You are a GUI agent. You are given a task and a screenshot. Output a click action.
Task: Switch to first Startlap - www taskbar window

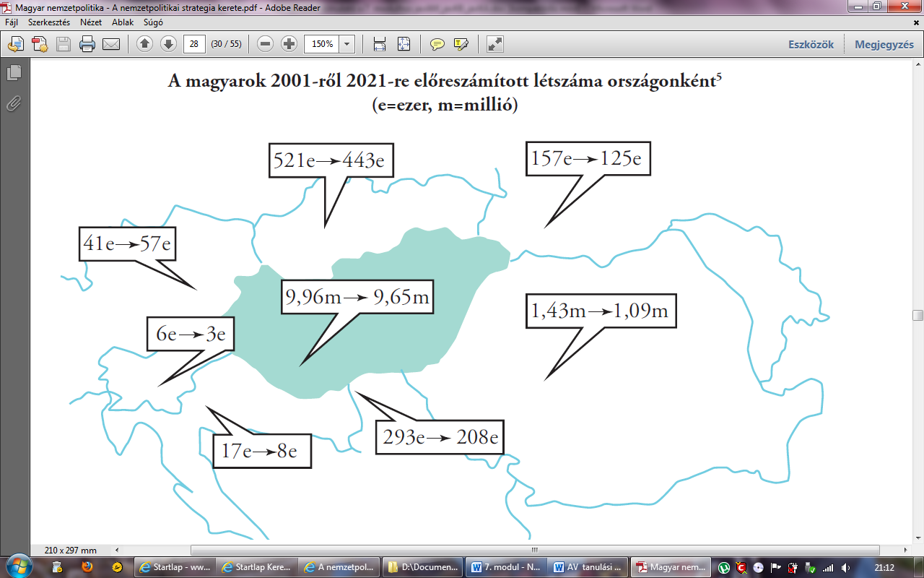click(x=175, y=567)
